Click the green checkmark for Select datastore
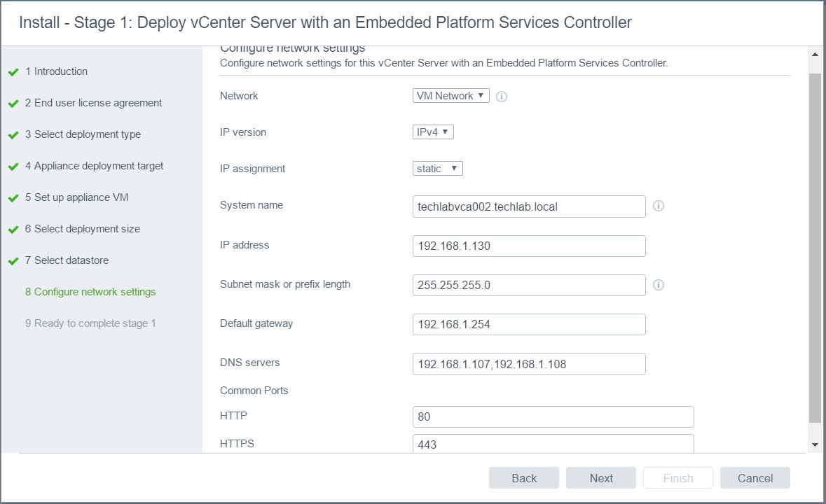Viewport: 826px width, 504px height. (13, 261)
